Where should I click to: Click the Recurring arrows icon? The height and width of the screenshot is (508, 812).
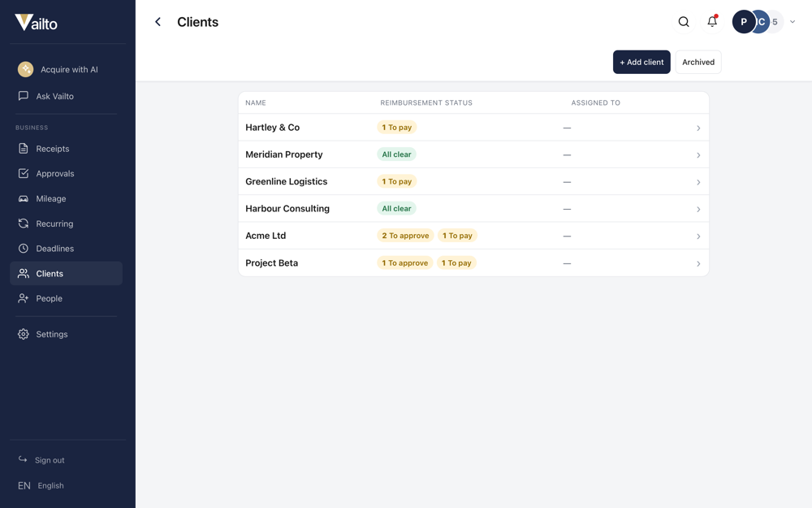24,224
